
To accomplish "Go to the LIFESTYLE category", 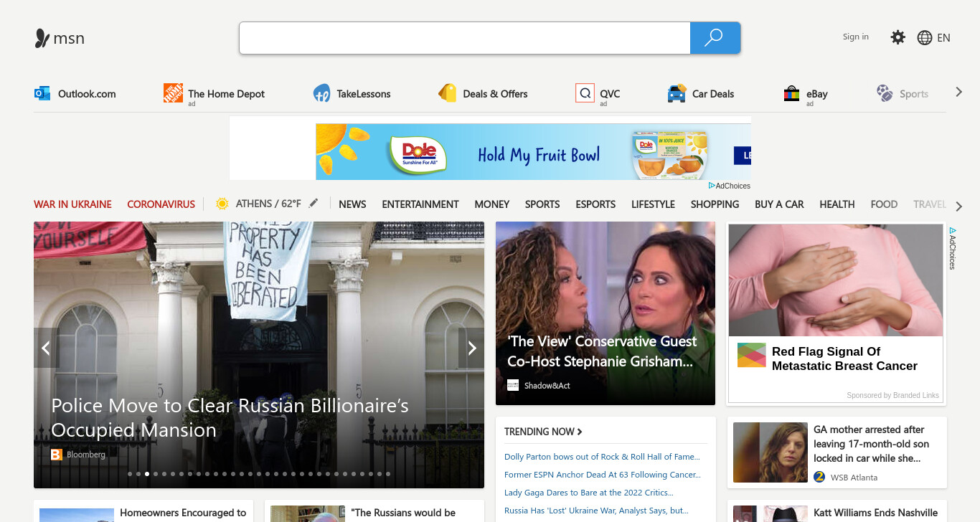I will (653, 204).
